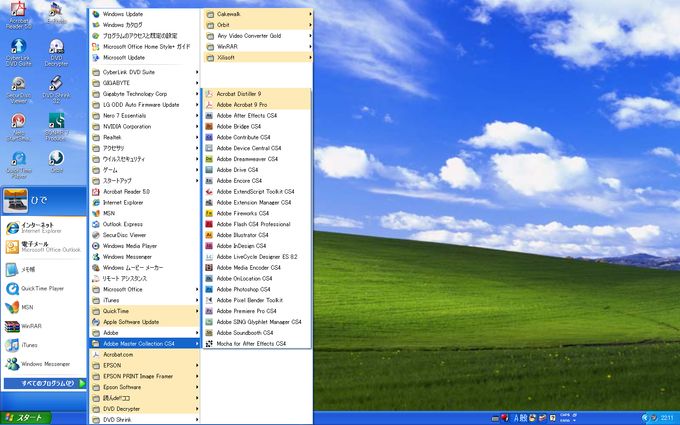
Task: Expand the iTunes program folder
Action: [144, 300]
